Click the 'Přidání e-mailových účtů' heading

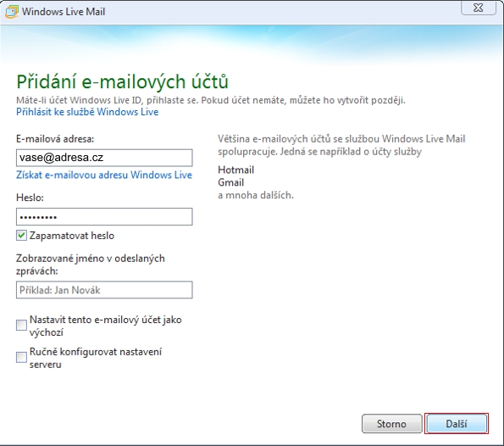pos(122,81)
